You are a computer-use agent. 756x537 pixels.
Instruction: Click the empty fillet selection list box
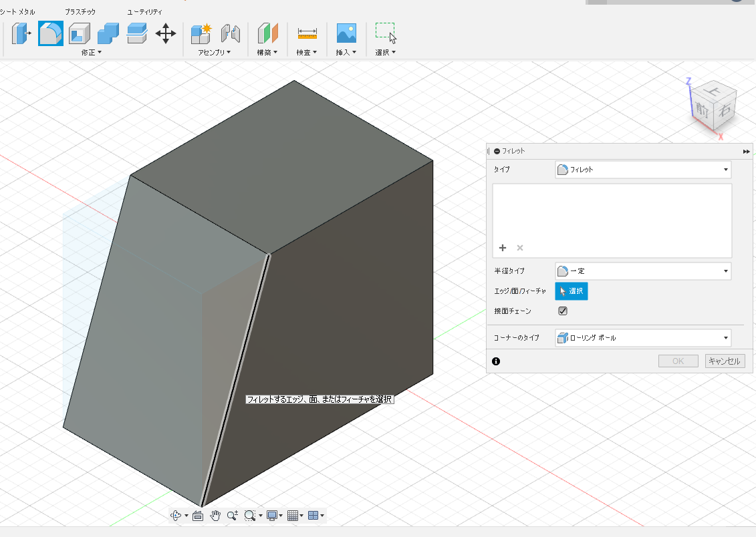pos(612,220)
